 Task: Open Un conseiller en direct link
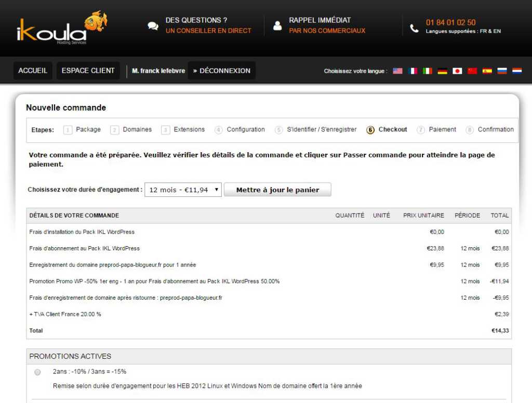pyautogui.click(x=208, y=31)
